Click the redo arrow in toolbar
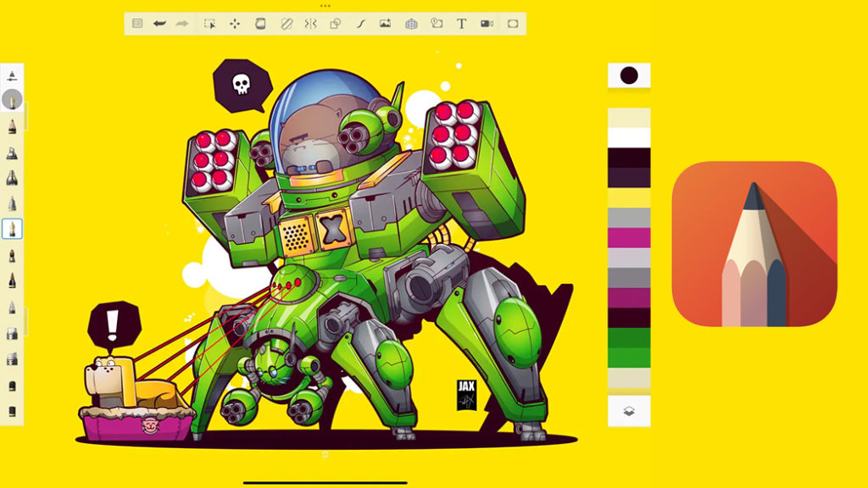 [181, 24]
